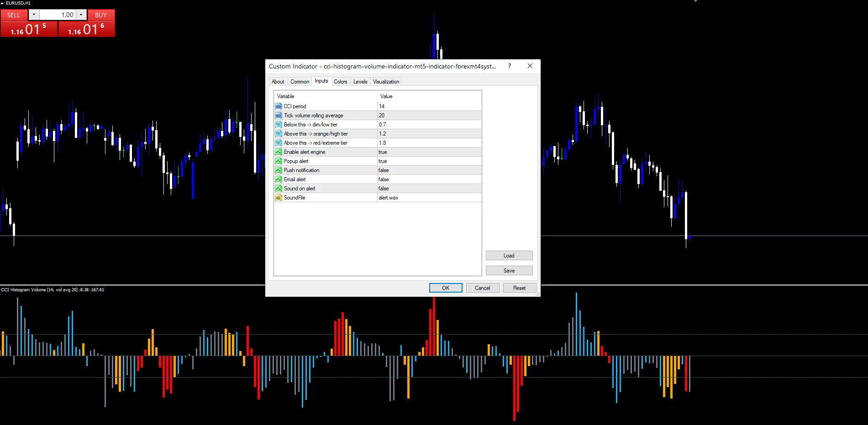Image resolution: width=868 pixels, height=425 pixels.
Task: Click the CCI period integer icon
Action: pyautogui.click(x=278, y=106)
